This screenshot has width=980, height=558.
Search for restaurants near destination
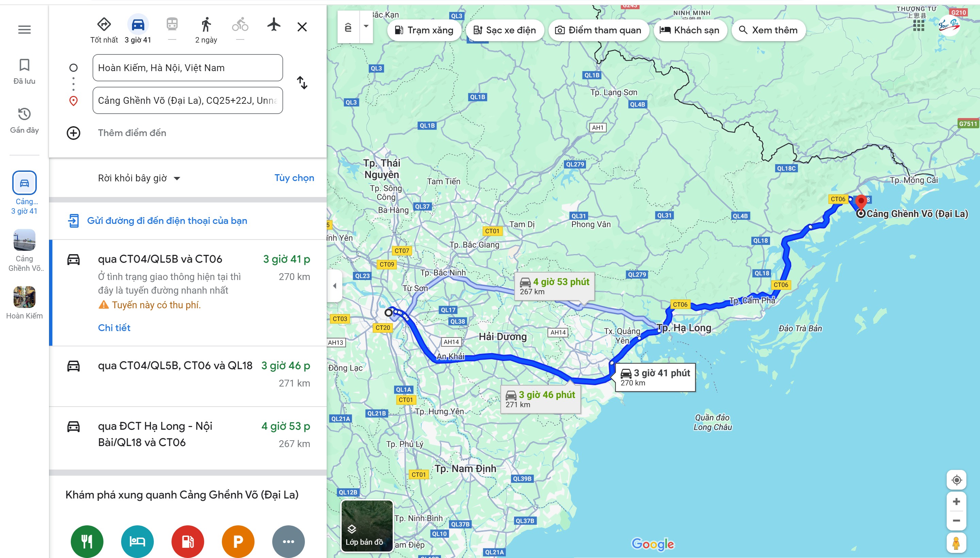click(x=87, y=542)
